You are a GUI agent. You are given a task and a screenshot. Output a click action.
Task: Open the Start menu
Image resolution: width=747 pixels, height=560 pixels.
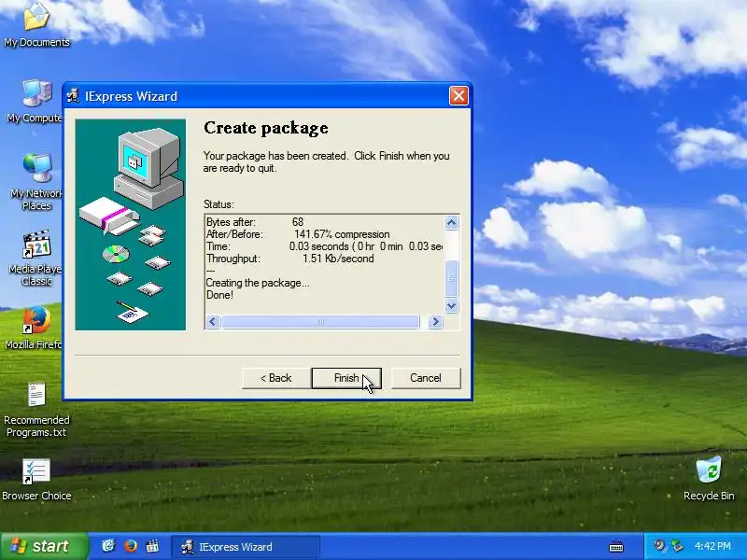coord(44,546)
